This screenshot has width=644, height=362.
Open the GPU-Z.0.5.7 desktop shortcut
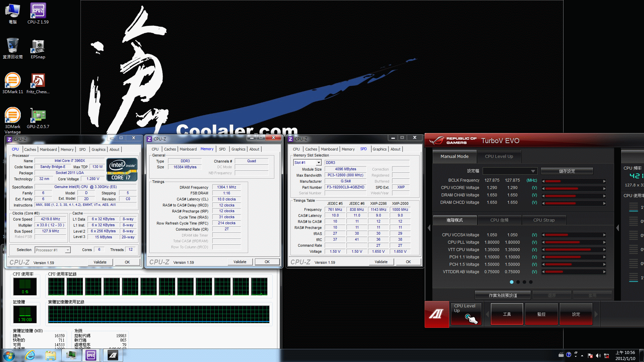coord(38,118)
